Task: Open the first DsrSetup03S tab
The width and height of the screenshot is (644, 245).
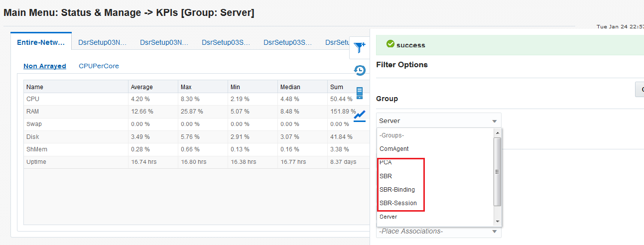Action: coord(226,42)
